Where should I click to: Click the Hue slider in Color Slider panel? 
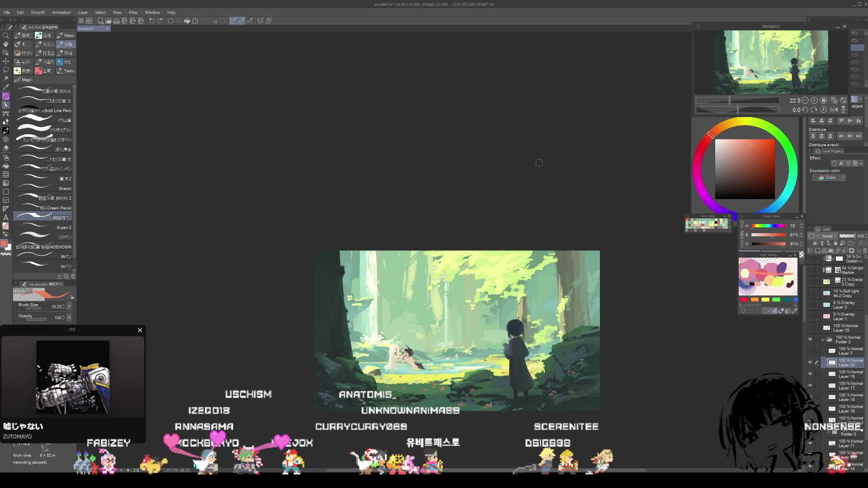769,226
